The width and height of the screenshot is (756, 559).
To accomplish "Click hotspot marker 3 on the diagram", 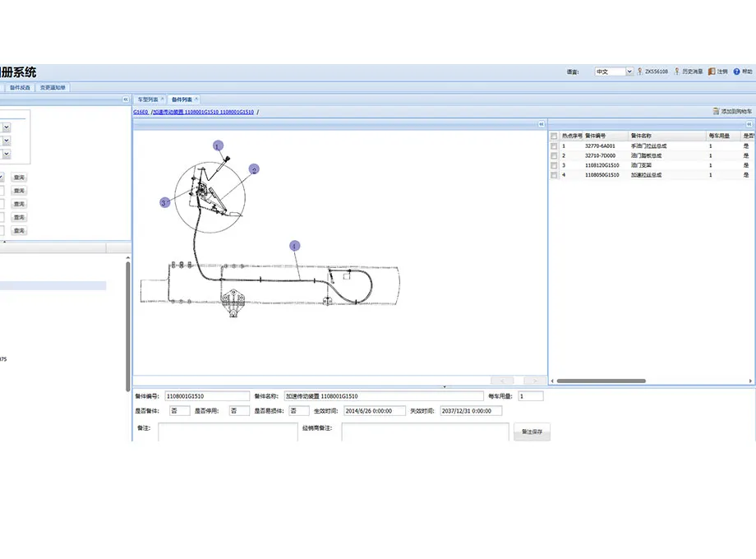I will (x=164, y=202).
